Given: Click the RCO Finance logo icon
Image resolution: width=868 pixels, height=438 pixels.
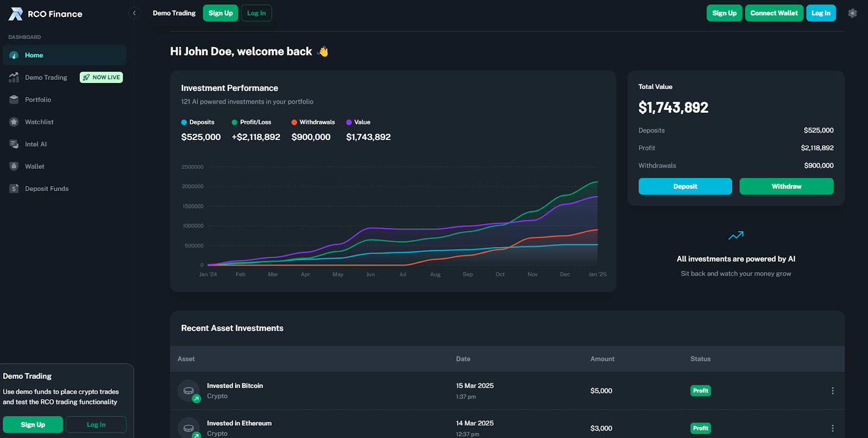Looking at the screenshot, I should click(x=16, y=14).
